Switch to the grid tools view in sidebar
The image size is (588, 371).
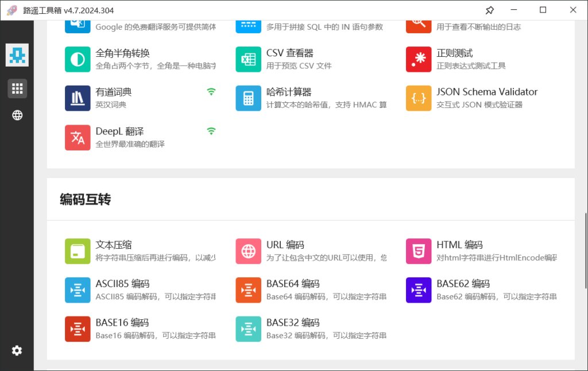coord(17,88)
